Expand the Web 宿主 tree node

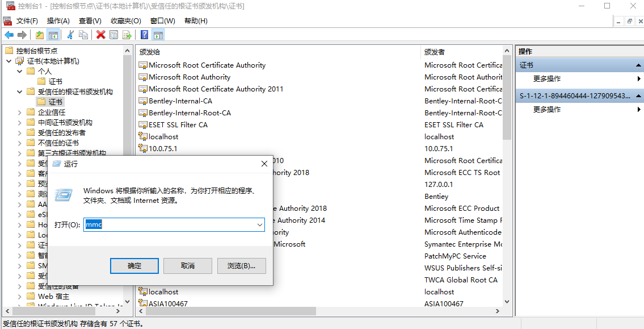click(x=19, y=296)
